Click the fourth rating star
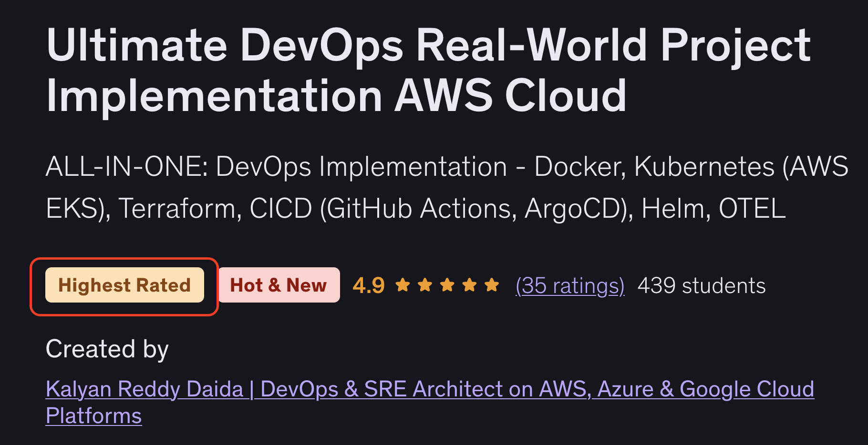The width and height of the screenshot is (868, 445). click(x=469, y=285)
